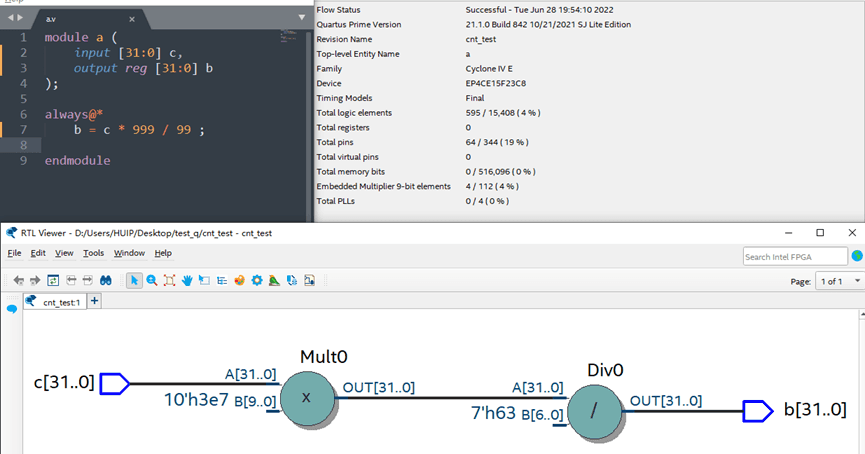Open the gear settings icon
The image size is (865, 454).
click(257, 281)
